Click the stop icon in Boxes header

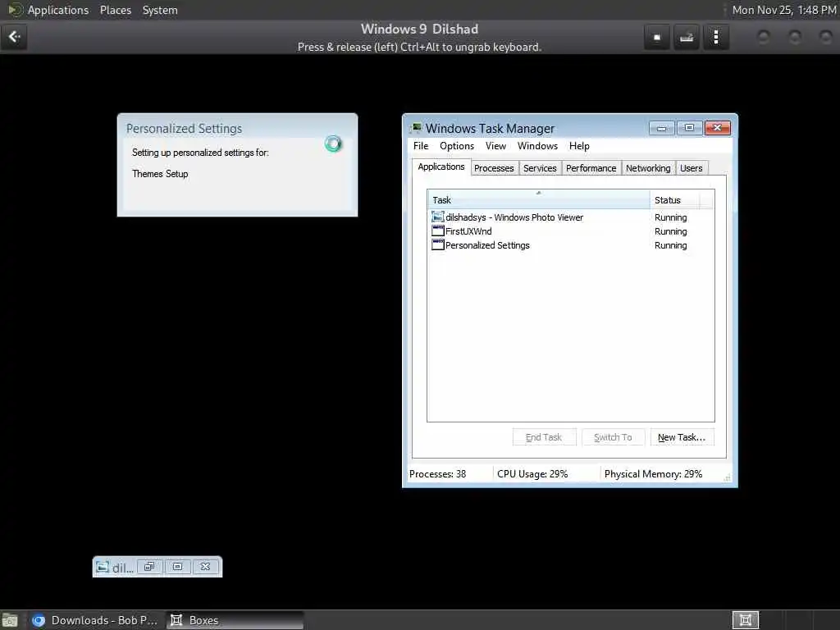click(x=657, y=37)
